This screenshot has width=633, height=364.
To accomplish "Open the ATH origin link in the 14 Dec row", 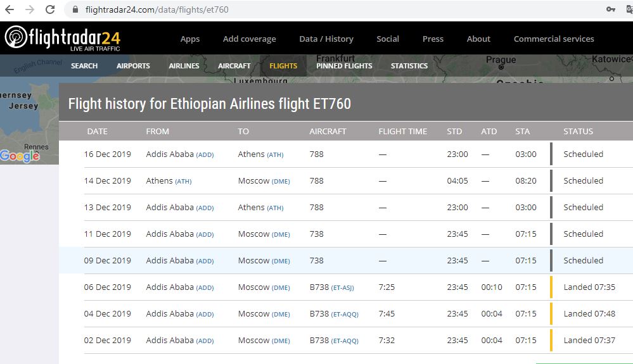I will (183, 182).
